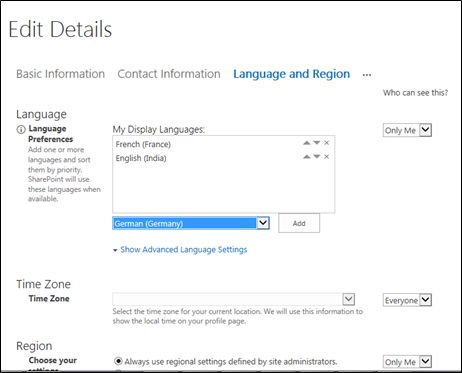Open the German (Germany) language dropdown
The image size is (462, 373).
coord(191,223)
